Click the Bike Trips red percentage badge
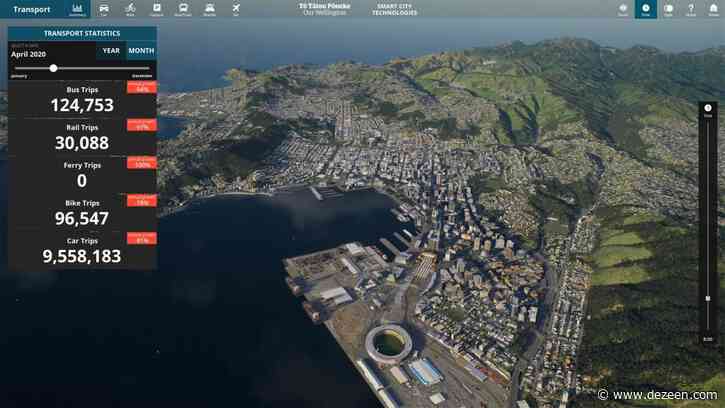Screen dimensions: 725x408 [141, 200]
